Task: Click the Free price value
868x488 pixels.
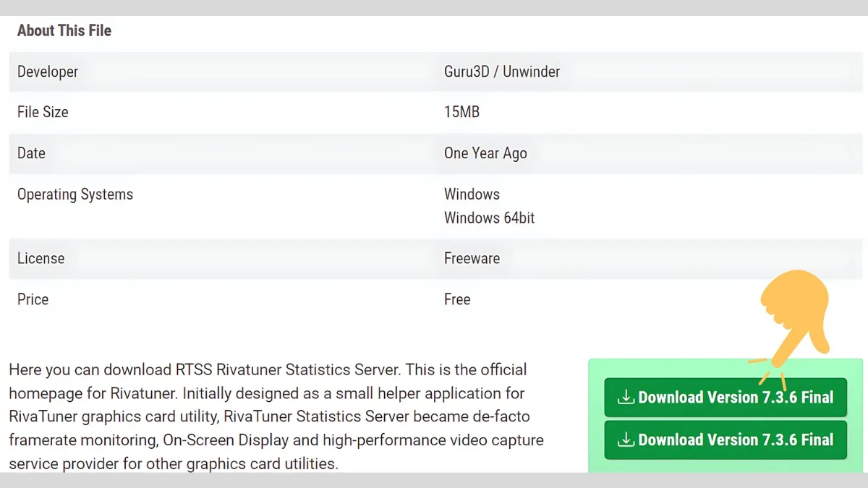Action: (457, 299)
